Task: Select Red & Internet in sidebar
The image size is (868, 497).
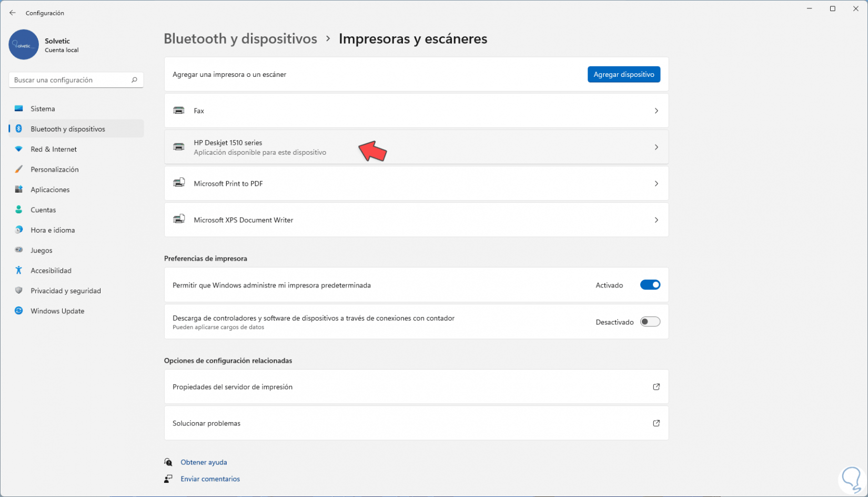Action: tap(54, 150)
